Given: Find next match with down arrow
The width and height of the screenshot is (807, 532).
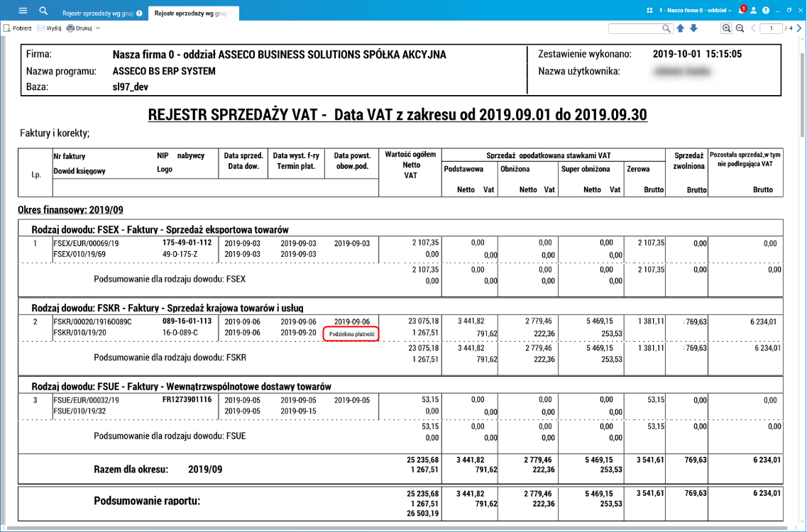Looking at the screenshot, I should [x=693, y=28].
